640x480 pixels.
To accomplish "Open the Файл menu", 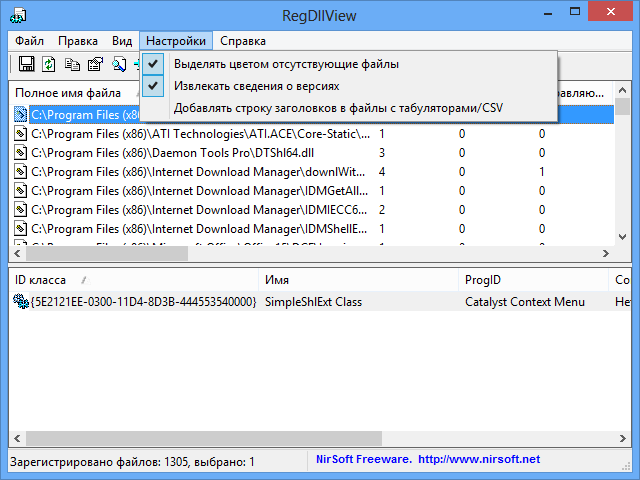I will coord(29,41).
